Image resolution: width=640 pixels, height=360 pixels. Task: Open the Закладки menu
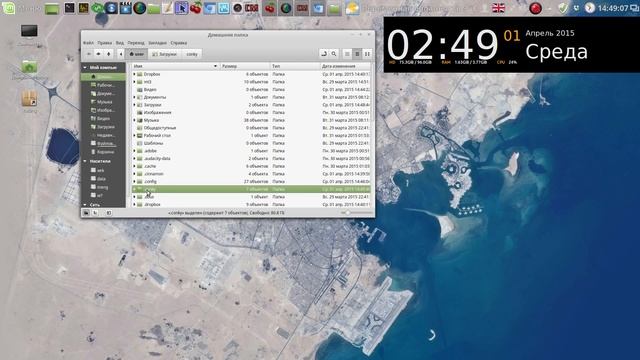click(157, 43)
